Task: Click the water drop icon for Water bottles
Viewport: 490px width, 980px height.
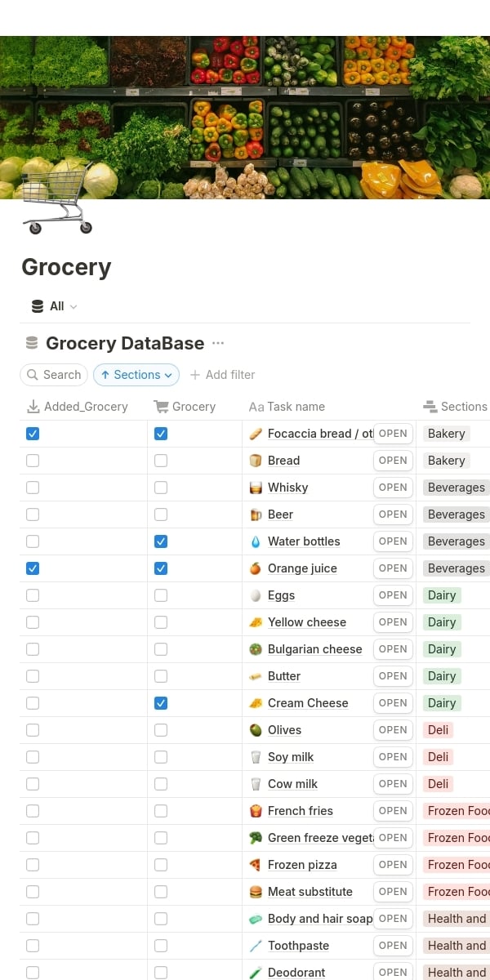Action: 256,541
